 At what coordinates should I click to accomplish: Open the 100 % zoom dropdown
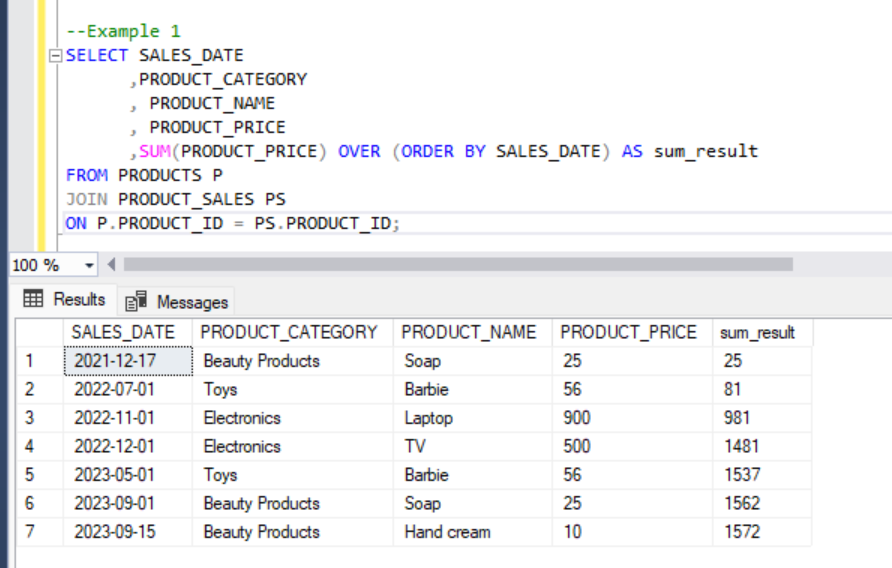click(x=89, y=265)
